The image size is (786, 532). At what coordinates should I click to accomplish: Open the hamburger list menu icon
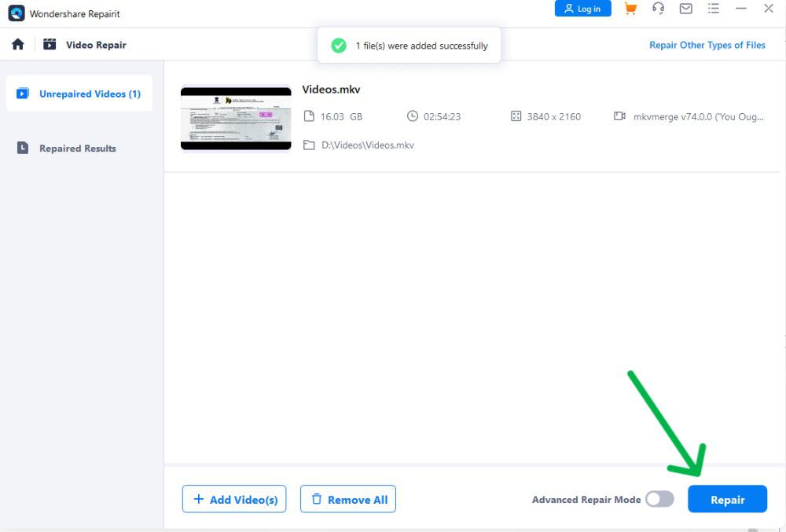pos(714,9)
